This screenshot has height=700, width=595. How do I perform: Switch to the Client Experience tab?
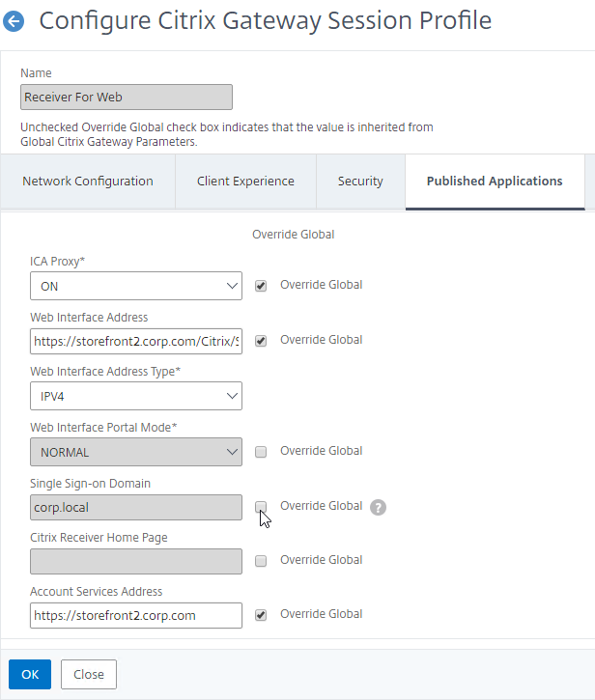point(245,182)
